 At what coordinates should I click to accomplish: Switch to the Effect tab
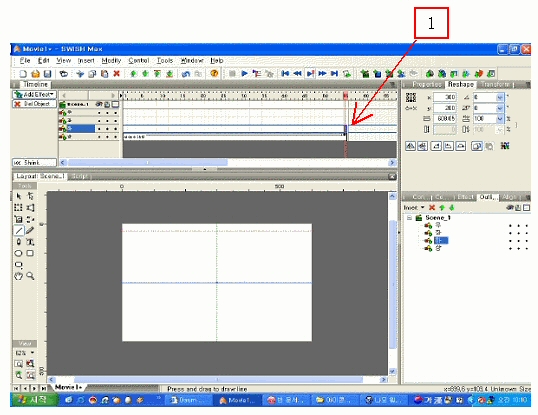pyautogui.click(x=465, y=197)
